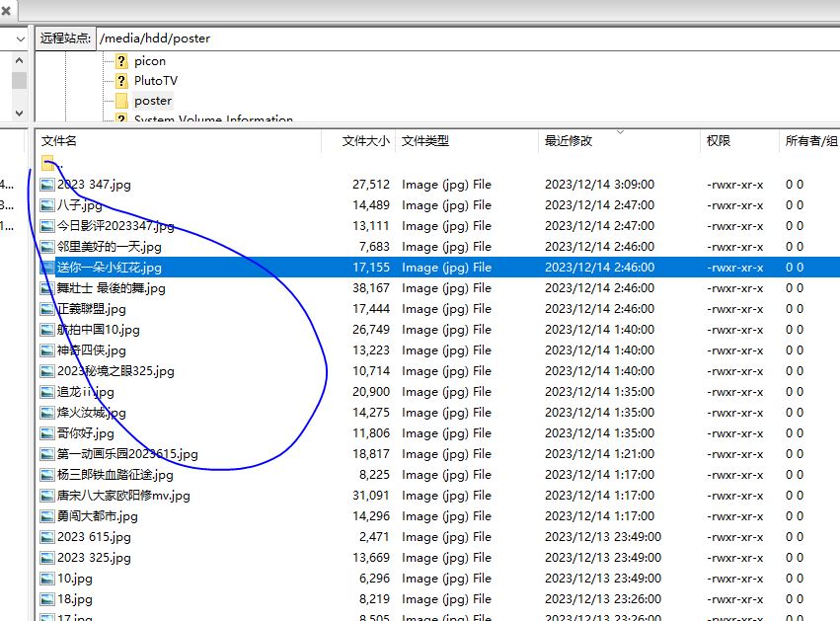The image size is (840, 621).
Task: Select file 2023 347.jpg
Action: coord(94,185)
